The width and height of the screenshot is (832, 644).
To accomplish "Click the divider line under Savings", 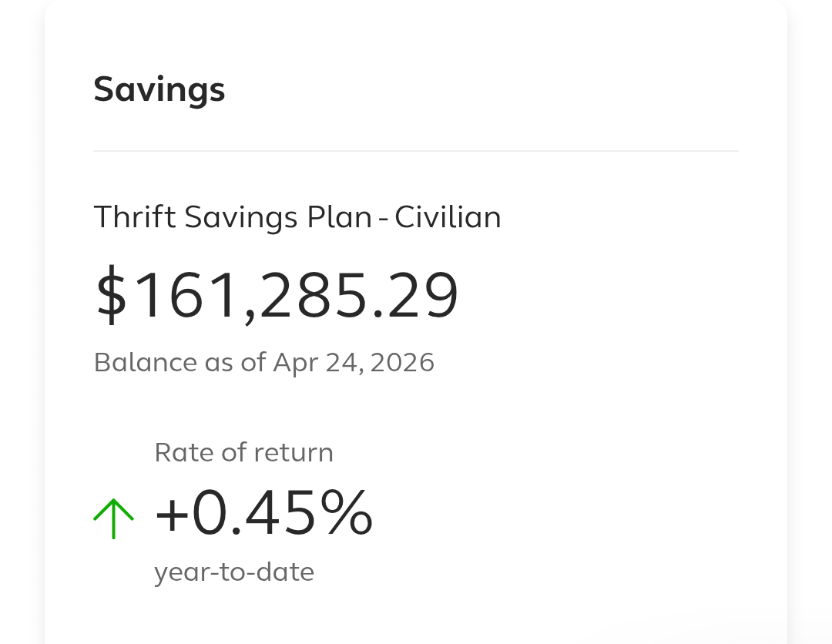I will point(416,151).
